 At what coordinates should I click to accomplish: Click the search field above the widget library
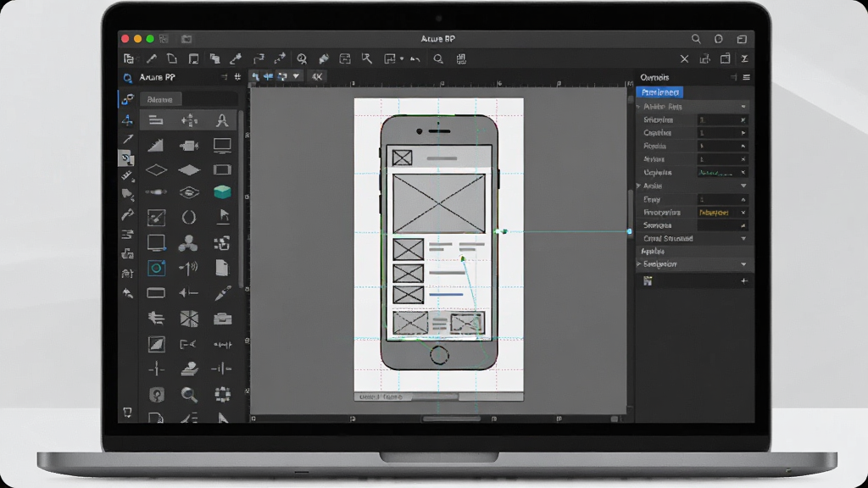click(189, 100)
